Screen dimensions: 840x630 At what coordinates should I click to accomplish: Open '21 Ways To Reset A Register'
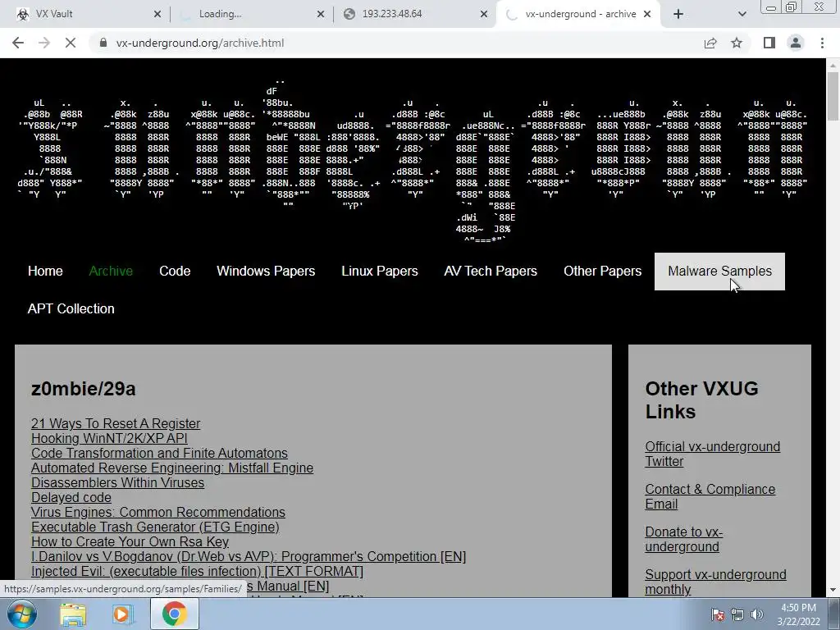tap(116, 424)
